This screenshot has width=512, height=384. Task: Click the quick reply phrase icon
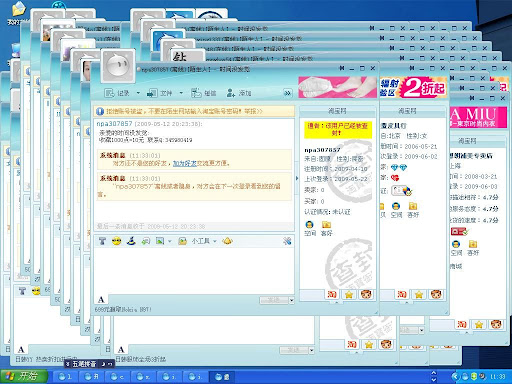pyautogui.click(x=146, y=241)
